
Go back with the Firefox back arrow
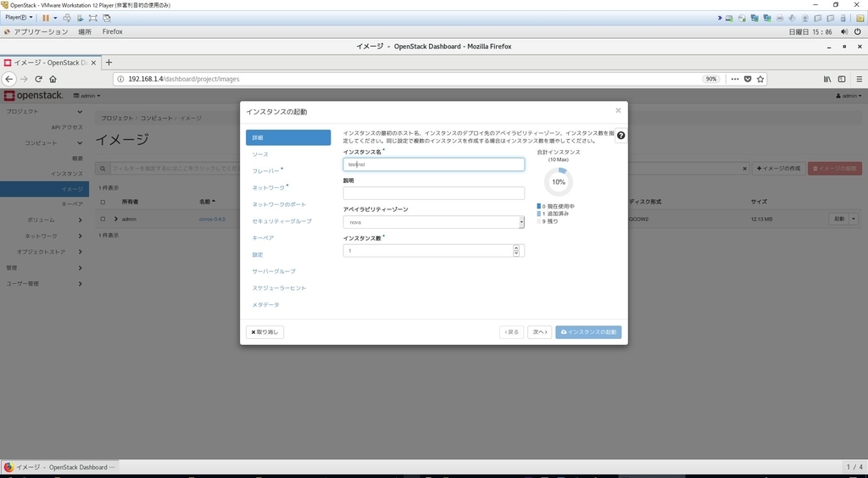(8, 79)
